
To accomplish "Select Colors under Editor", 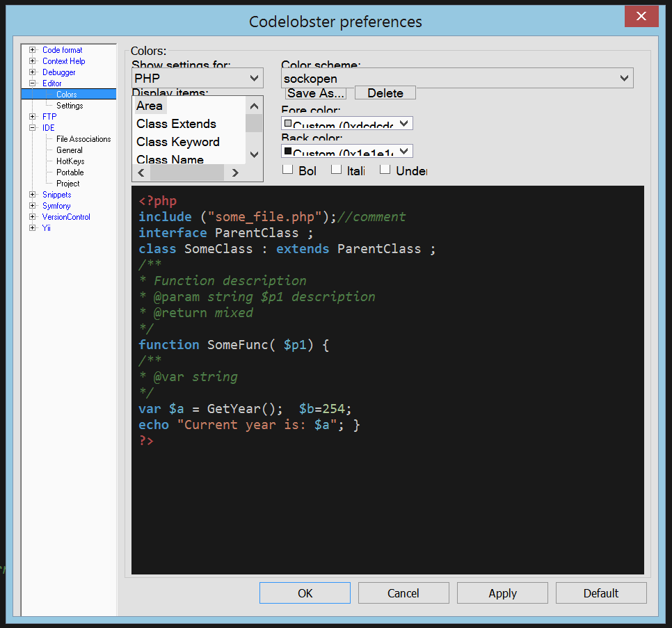I will (66, 95).
